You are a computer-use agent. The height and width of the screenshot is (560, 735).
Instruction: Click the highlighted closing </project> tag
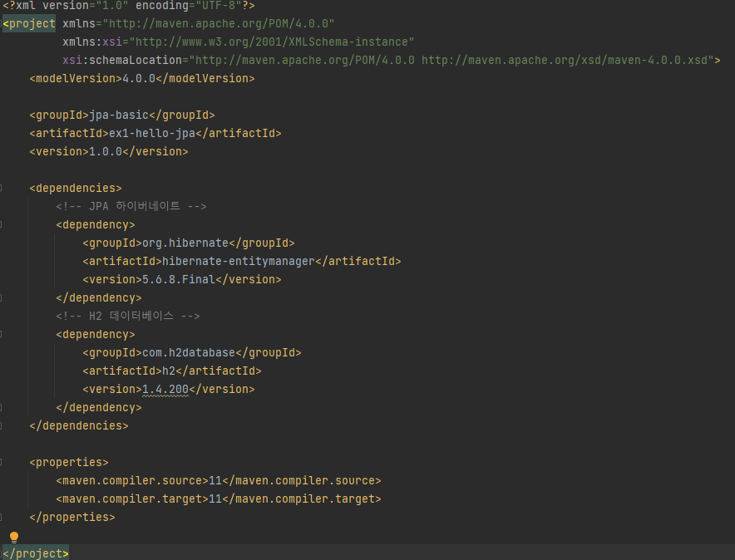pos(36,553)
